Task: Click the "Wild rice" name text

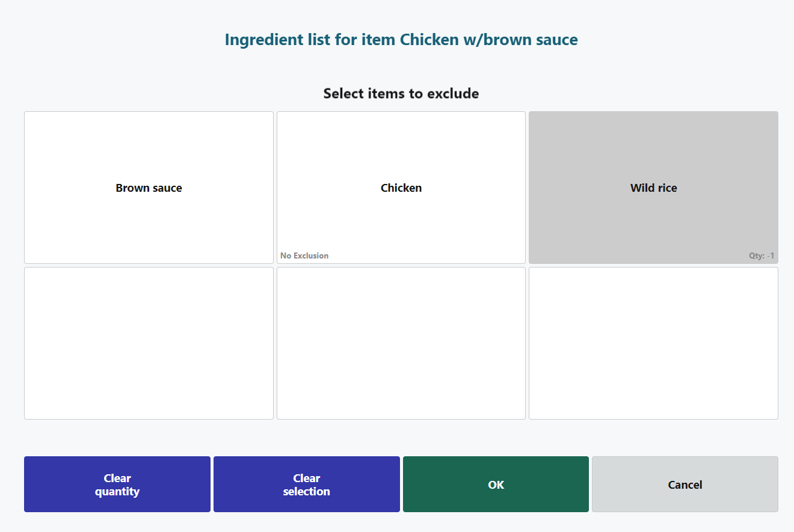Action: 653,188
